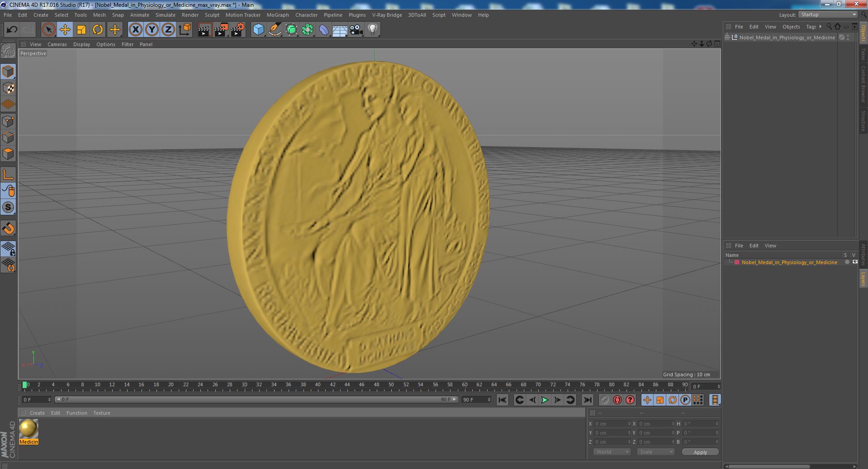Image resolution: width=868 pixels, height=469 pixels.
Task: Add a floor environment object
Action: coord(340,30)
